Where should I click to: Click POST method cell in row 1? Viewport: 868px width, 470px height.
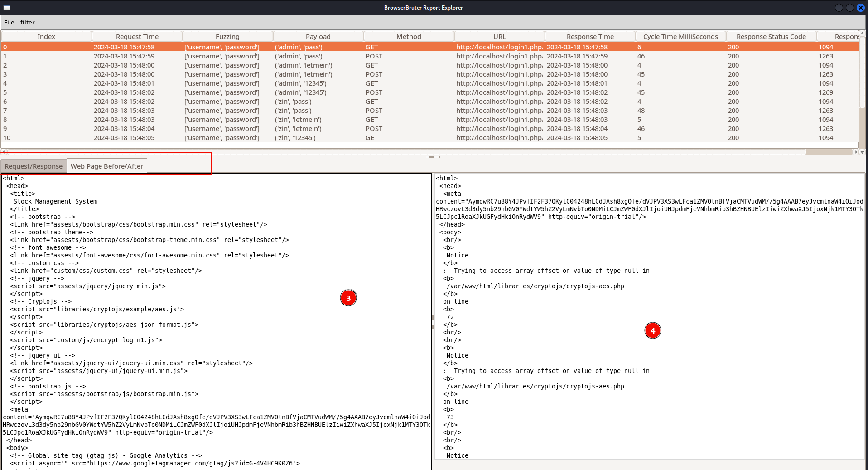pyautogui.click(x=374, y=56)
